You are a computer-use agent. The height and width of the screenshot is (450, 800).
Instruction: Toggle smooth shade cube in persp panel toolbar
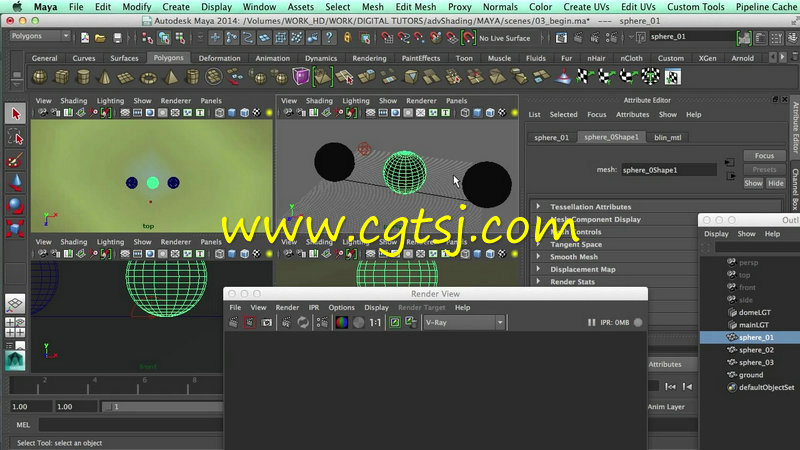click(x=478, y=113)
